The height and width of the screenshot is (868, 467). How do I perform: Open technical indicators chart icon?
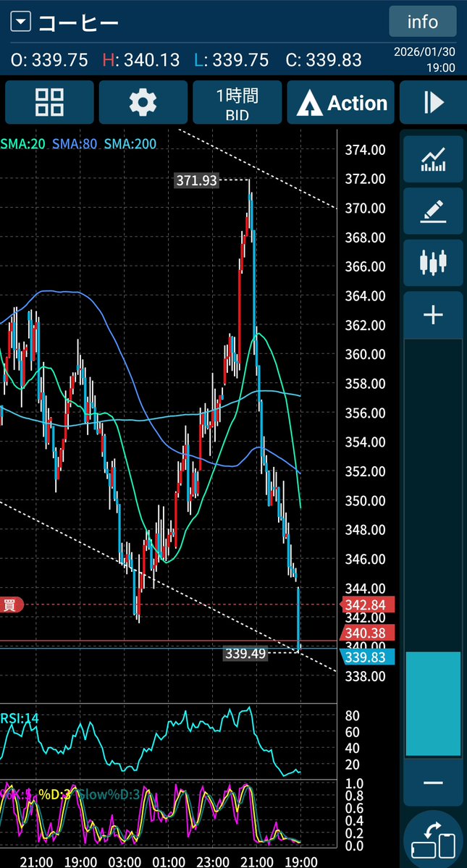(433, 159)
